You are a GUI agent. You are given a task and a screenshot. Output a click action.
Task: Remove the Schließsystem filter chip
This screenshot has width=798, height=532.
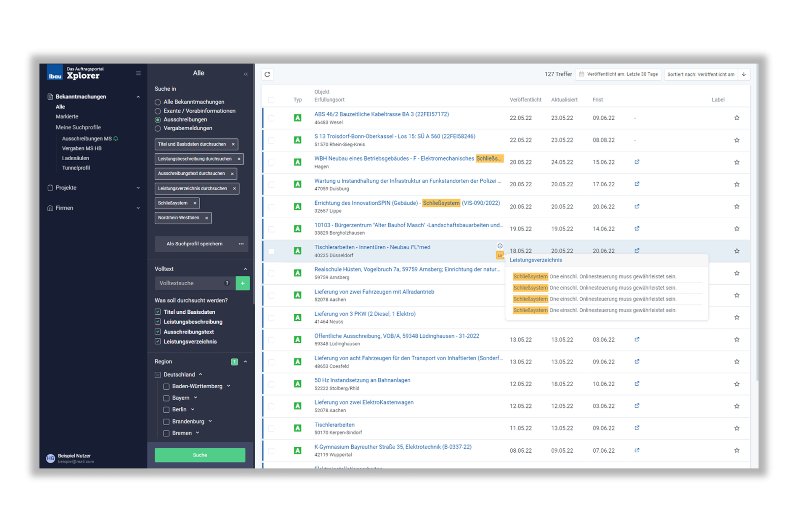coord(195,203)
